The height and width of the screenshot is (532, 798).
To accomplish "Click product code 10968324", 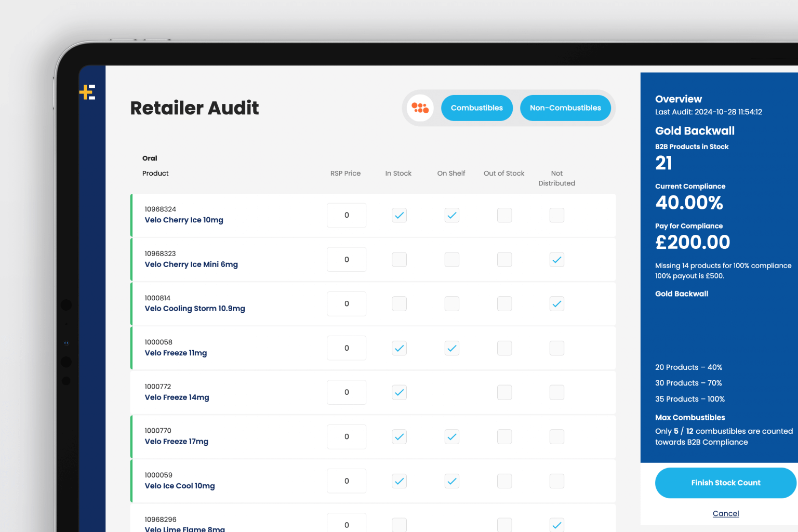I will pyautogui.click(x=160, y=209).
